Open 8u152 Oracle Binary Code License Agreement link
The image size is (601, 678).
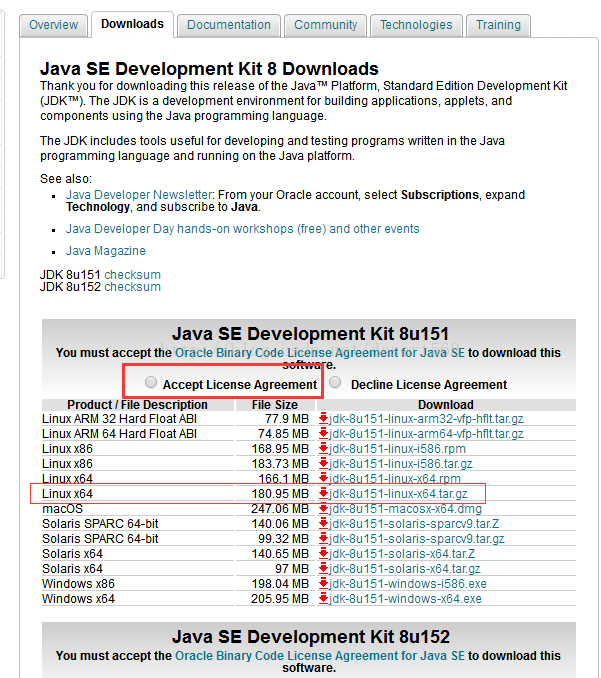(320, 656)
